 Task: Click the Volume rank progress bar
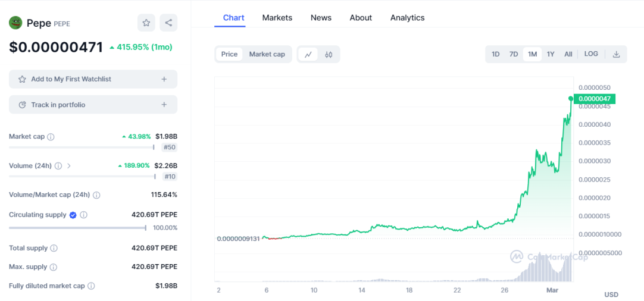[82, 177]
